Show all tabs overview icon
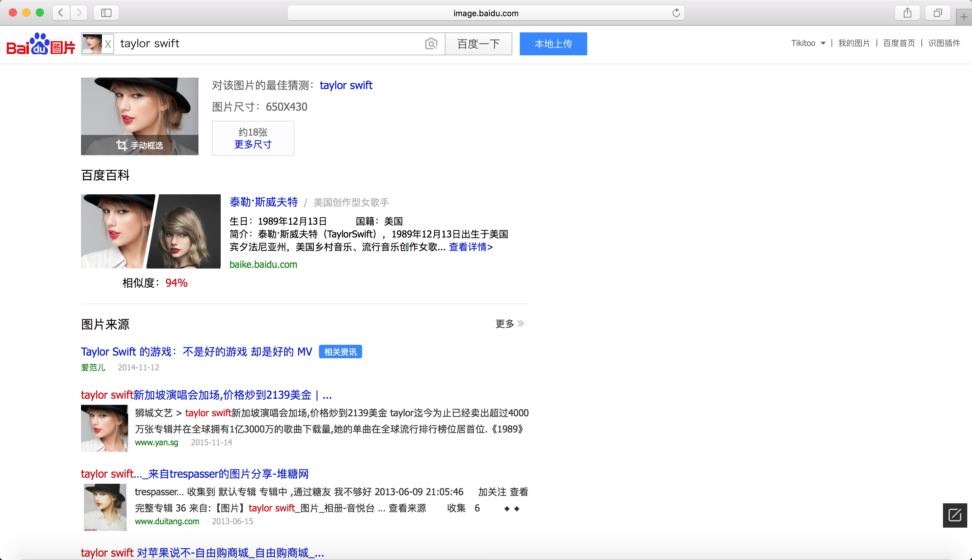972x560 pixels. [x=938, y=13]
